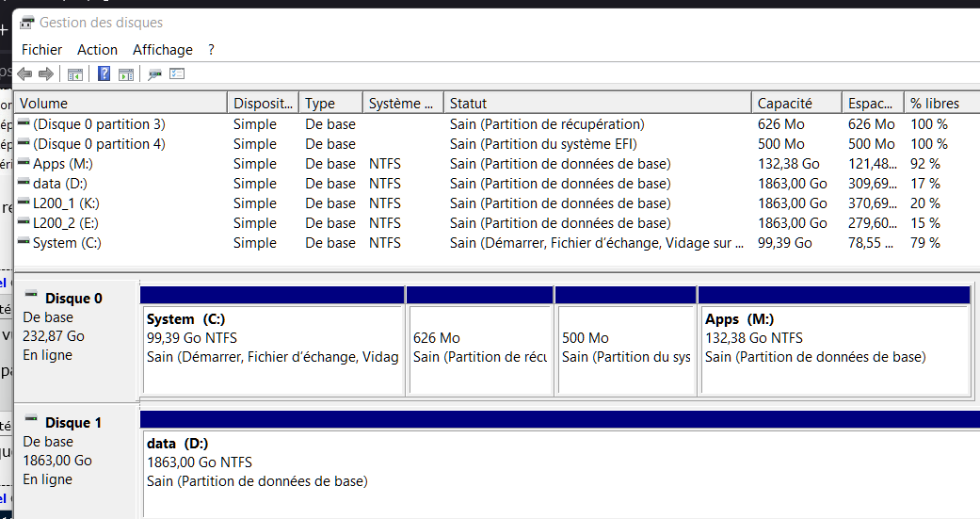Click the Volume column header
Screen dimensions: 980x519
44,104
